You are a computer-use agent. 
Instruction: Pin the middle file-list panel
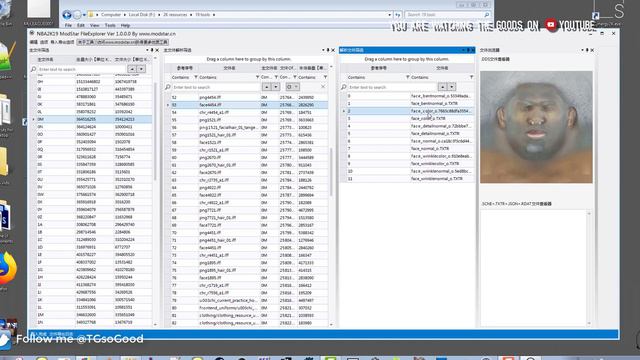click(328, 50)
